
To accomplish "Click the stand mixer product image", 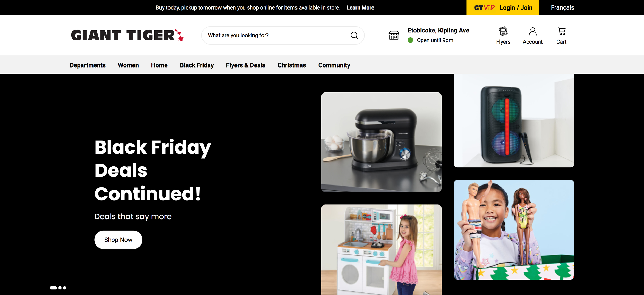I will [x=381, y=142].
